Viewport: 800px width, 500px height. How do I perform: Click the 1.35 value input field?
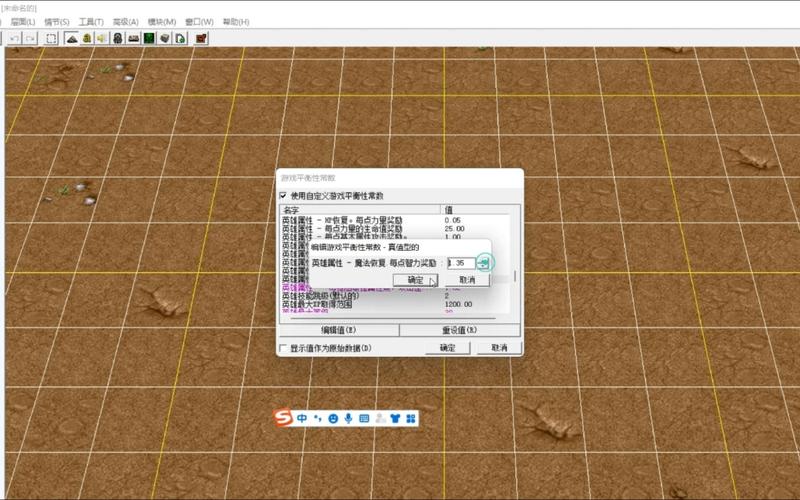461,263
